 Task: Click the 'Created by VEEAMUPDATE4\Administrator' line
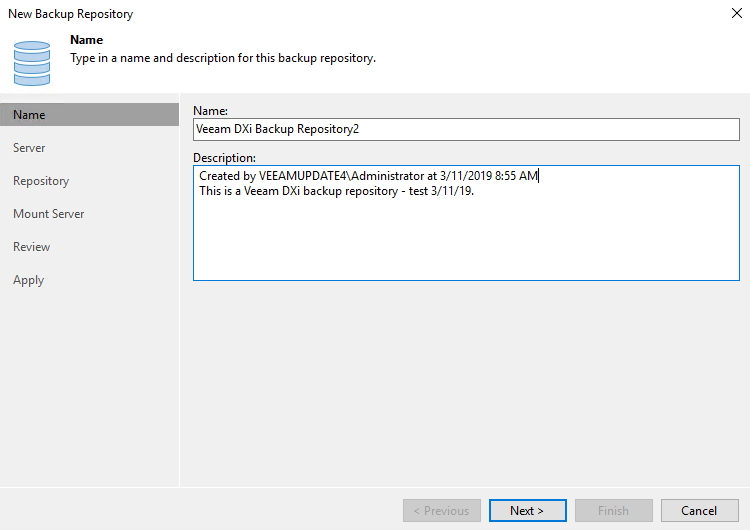coord(368,176)
